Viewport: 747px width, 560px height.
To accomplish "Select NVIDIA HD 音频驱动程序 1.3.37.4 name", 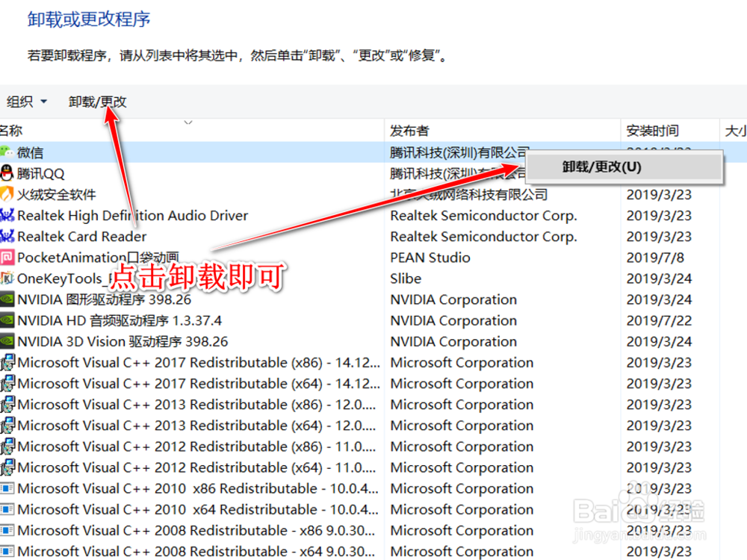I will (120, 320).
